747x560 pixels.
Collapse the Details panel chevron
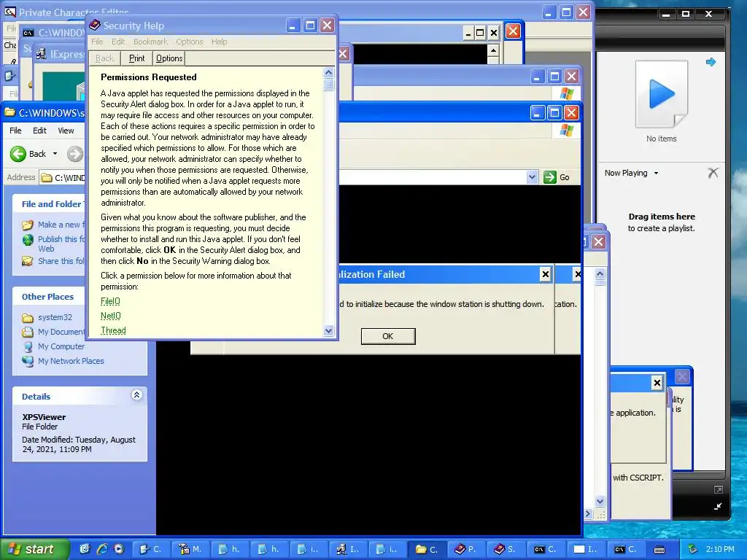pyautogui.click(x=136, y=394)
